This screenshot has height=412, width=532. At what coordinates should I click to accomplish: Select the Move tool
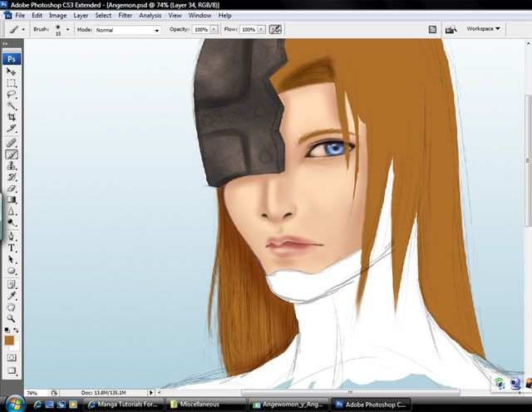click(11, 71)
